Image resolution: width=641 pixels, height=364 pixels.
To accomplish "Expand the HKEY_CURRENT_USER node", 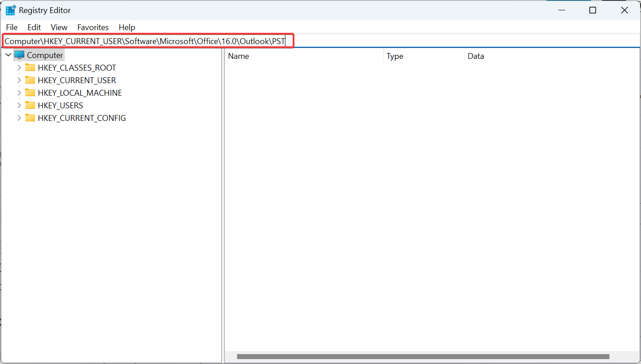I will click(x=19, y=80).
